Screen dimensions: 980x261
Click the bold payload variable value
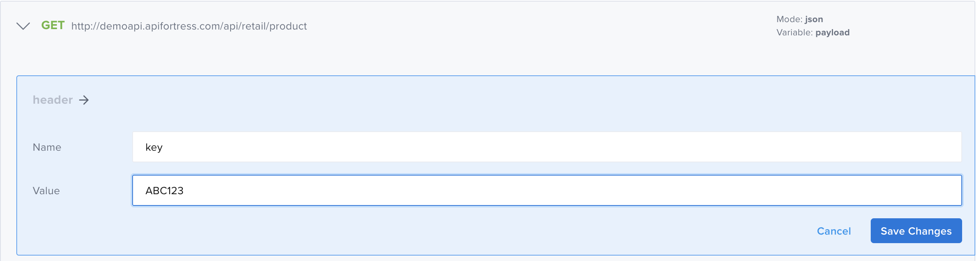[x=832, y=33]
